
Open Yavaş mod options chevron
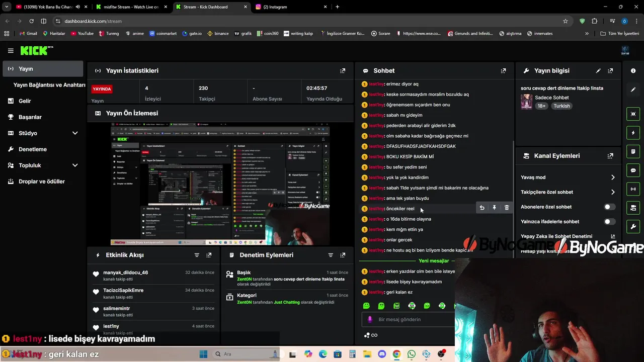[613, 177]
